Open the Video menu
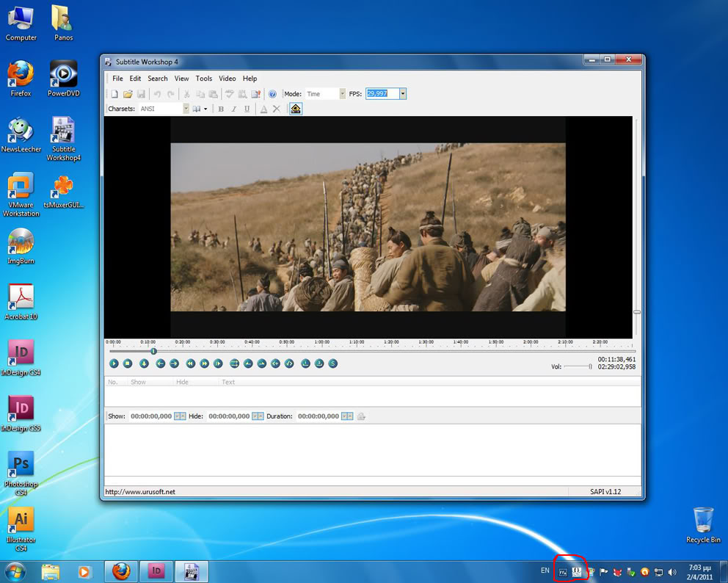This screenshot has height=583, width=728. (x=227, y=79)
